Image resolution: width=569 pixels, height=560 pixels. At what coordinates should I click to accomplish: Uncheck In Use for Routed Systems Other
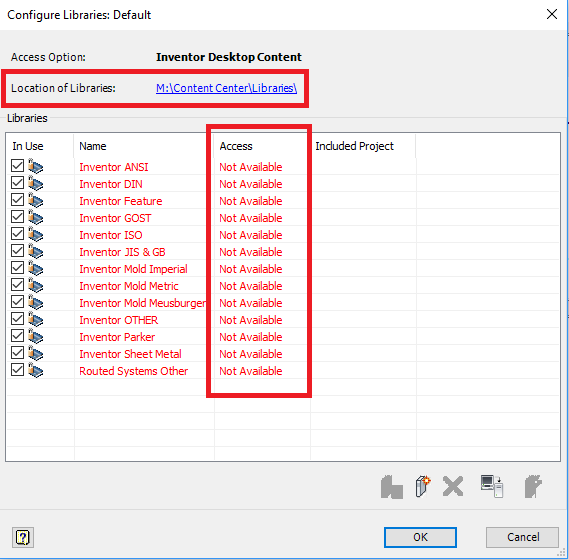click(17, 369)
